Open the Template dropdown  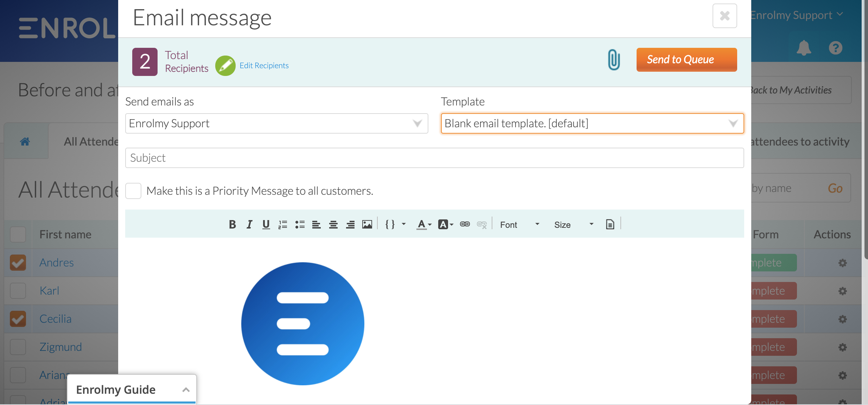[592, 123]
